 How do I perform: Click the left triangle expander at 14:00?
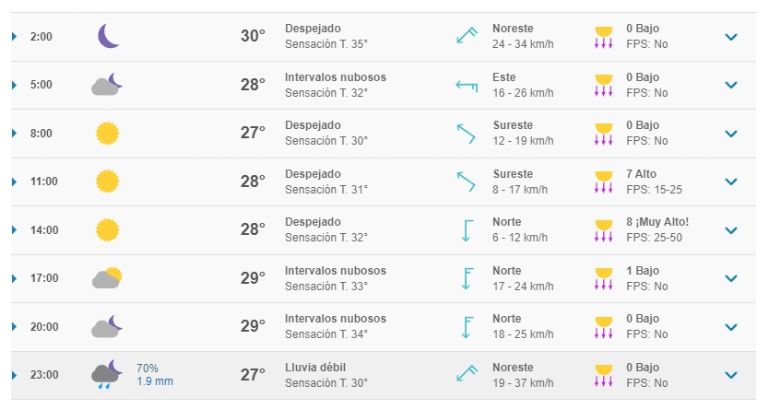(14, 230)
